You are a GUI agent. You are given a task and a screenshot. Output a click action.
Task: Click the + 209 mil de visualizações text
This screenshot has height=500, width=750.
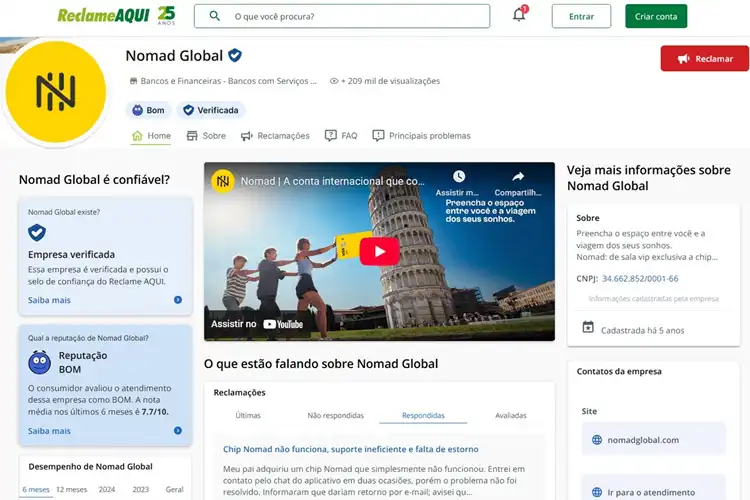click(390, 81)
